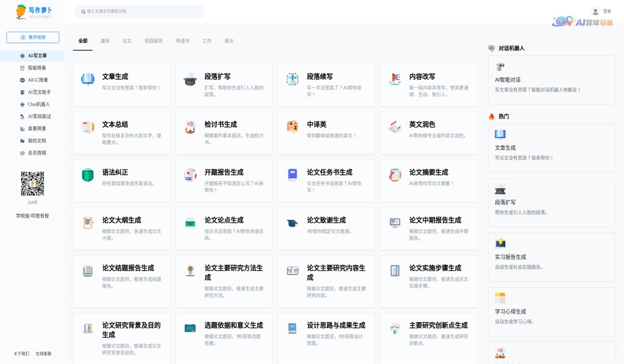Click the user avatar icon beside 登录
Screen dimensions: 624x364
point(595,11)
